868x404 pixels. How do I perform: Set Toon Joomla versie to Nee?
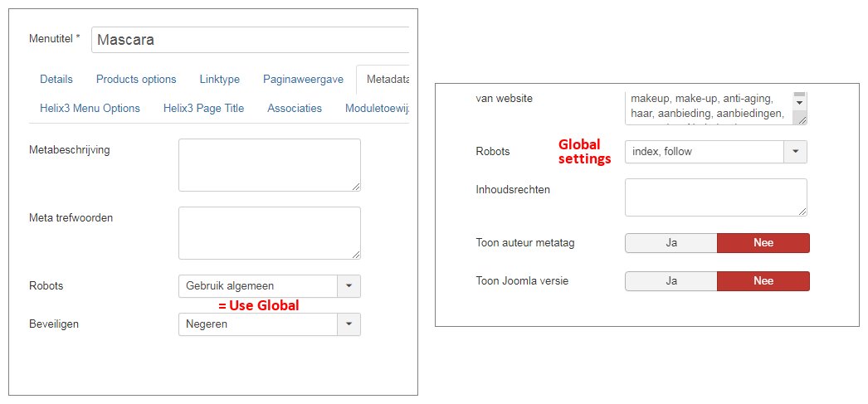click(763, 281)
